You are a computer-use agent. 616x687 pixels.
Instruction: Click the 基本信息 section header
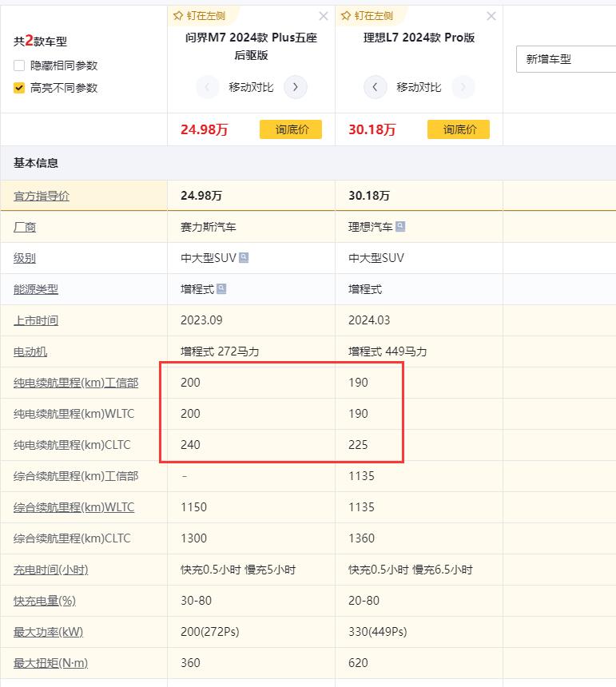click(36, 163)
